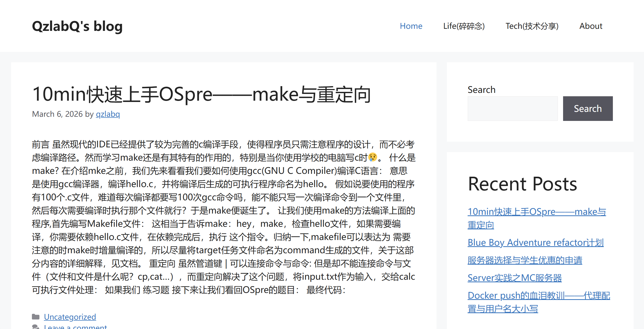644x329 pixels.
Task: Open the Life(碎碎念) menu item
Action: click(464, 26)
